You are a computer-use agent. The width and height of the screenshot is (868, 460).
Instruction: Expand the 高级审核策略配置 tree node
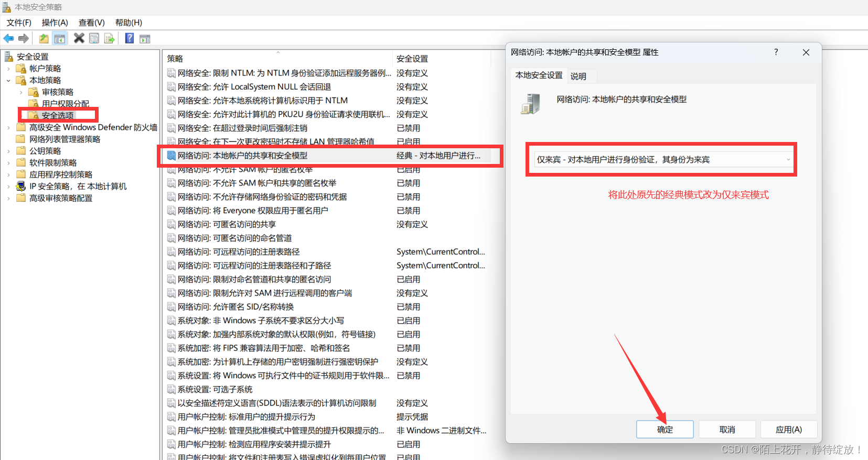[8, 198]
